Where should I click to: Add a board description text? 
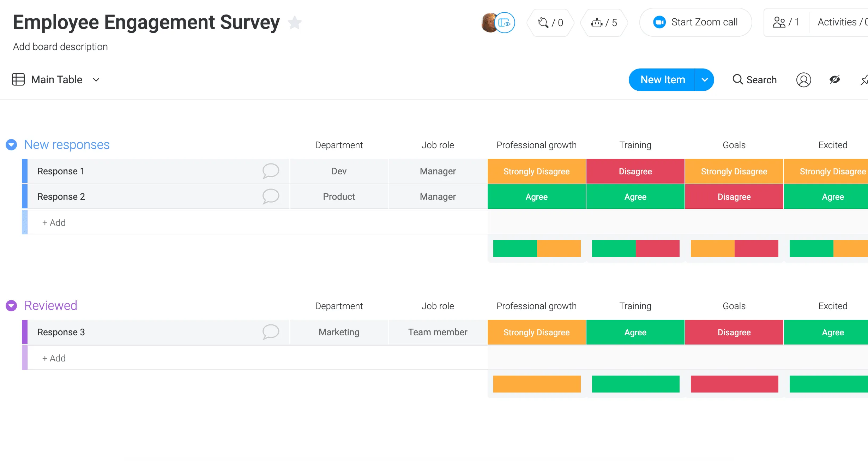coord(60,47)
